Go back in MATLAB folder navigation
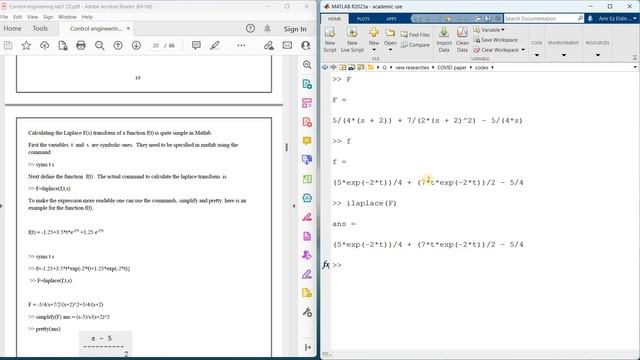Image resolution: width=640 pixels, height=360 pixels. coord(325,67)
